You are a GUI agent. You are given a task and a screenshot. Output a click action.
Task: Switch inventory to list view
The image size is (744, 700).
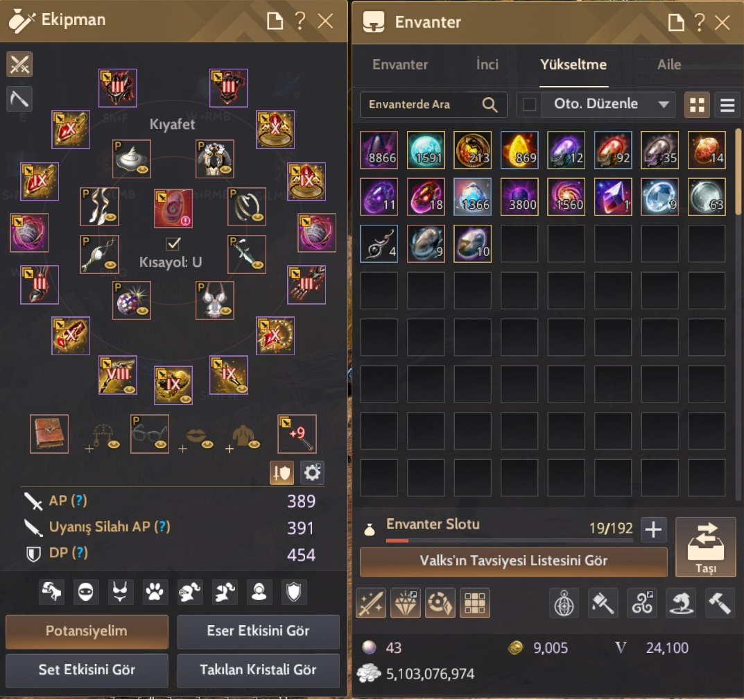(727, 105)
